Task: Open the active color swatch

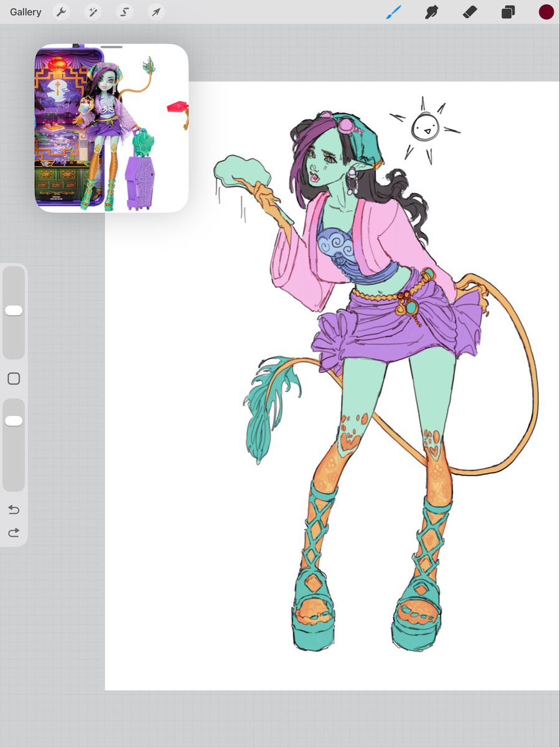Action: pyautogui.click(x=546, y=12)
